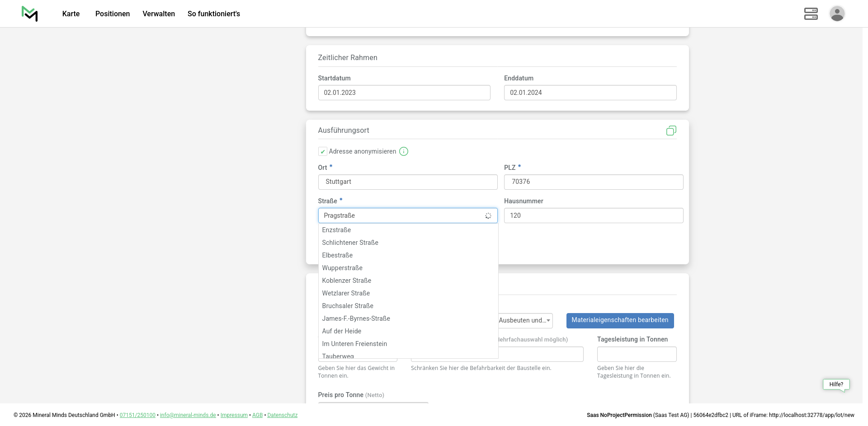
Task: Open the Verwalten menu
Action: point(159,14)
